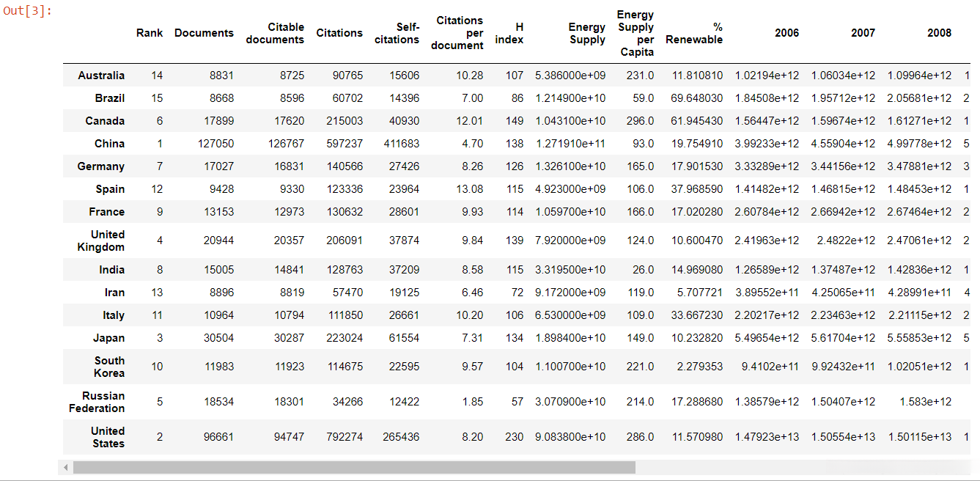
Task: Click India's Energy Supply per Capita 26.0
Action: click(x=644, y=270)
